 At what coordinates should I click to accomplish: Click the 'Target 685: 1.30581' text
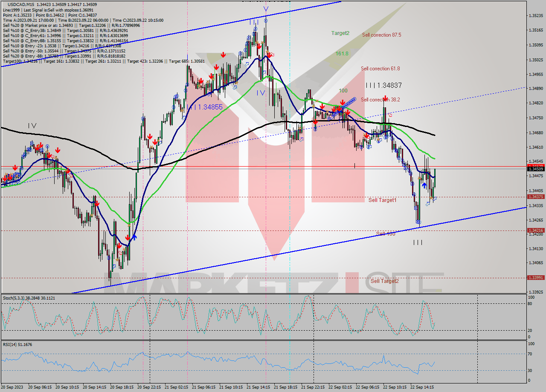pos(186,61)
